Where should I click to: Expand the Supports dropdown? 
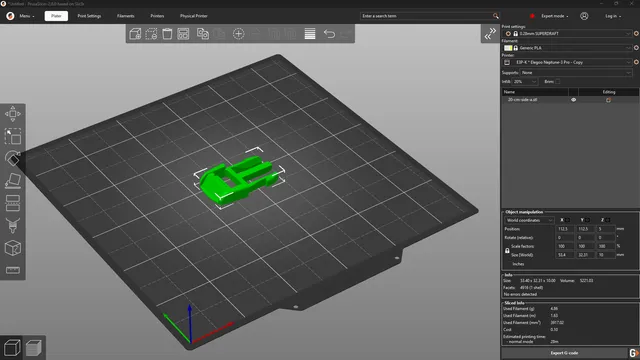point(576,73)
